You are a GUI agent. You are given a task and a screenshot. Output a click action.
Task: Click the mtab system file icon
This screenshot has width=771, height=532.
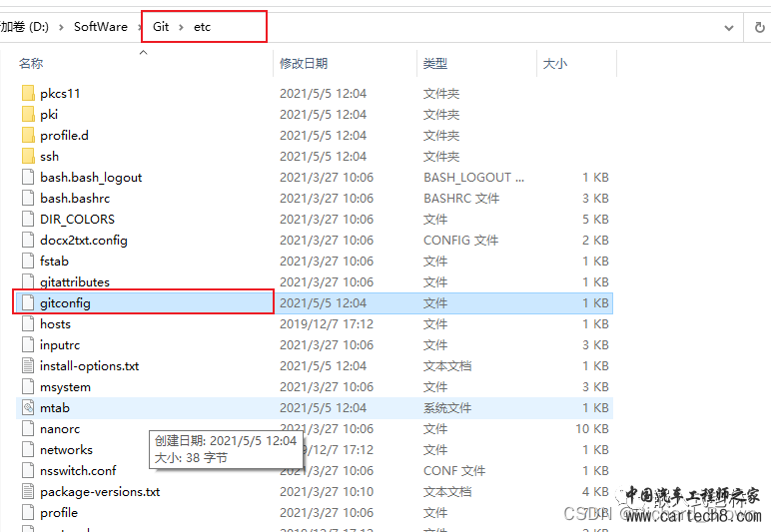click(28, 407)
